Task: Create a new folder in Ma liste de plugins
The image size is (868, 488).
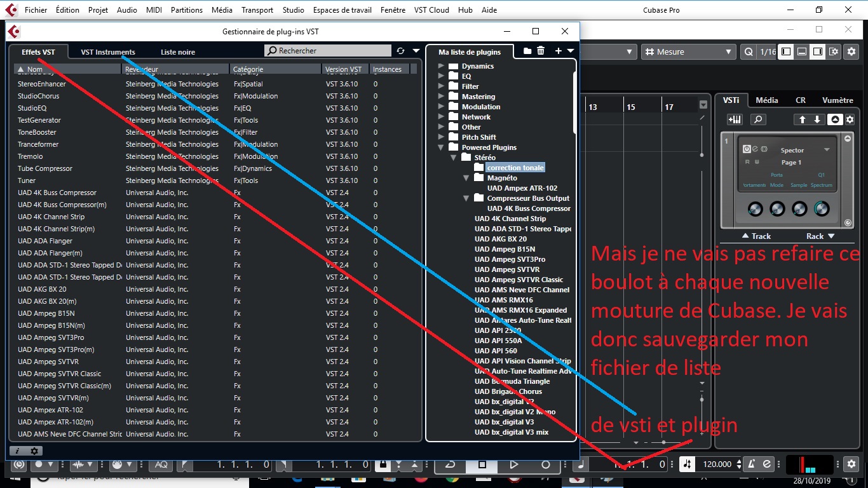Action: coord(527,50)
